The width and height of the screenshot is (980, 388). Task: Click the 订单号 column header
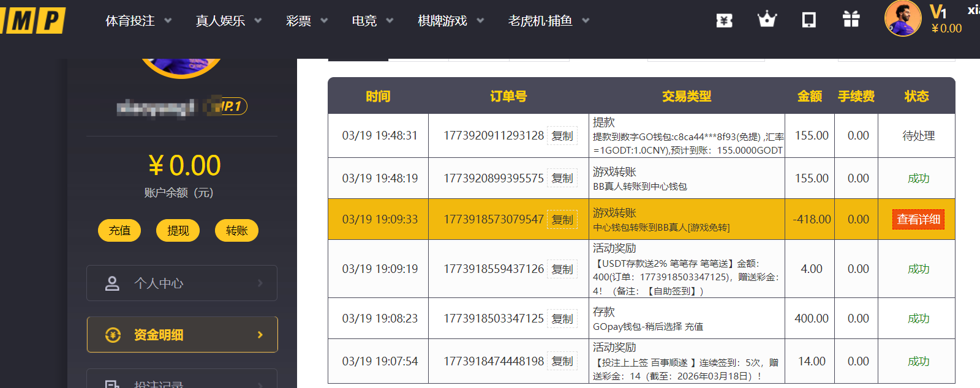point(508,96)
